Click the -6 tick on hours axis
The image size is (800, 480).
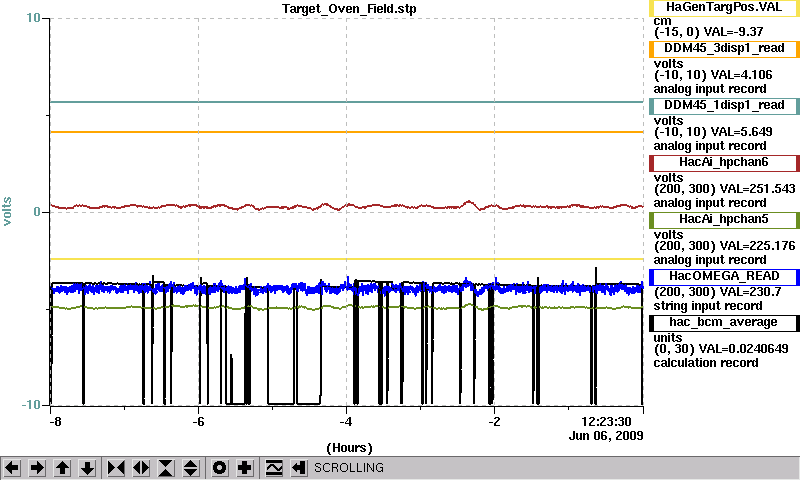[x=198, y=422]
